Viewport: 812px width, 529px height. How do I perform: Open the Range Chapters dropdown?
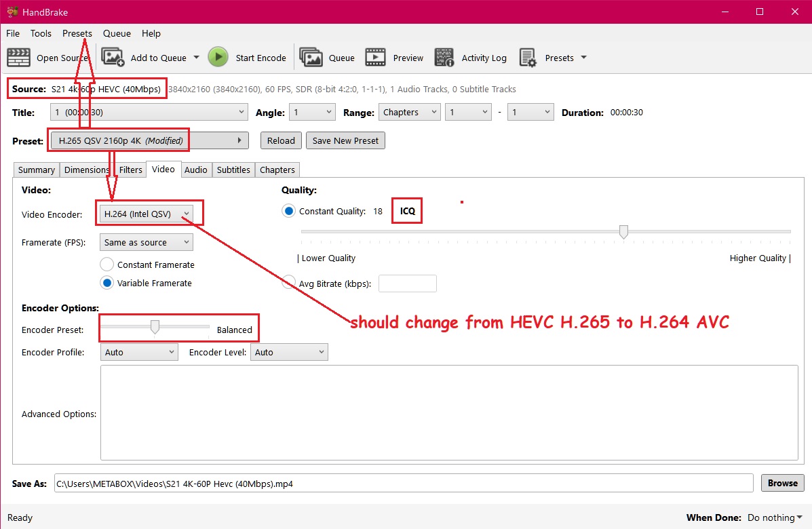tap(410, 113)
